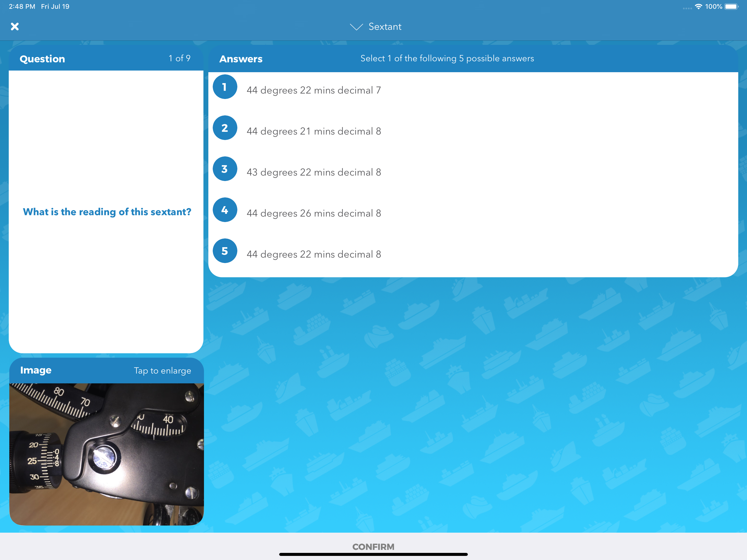Tap the Wi-Fi status icon

point(698,6)
